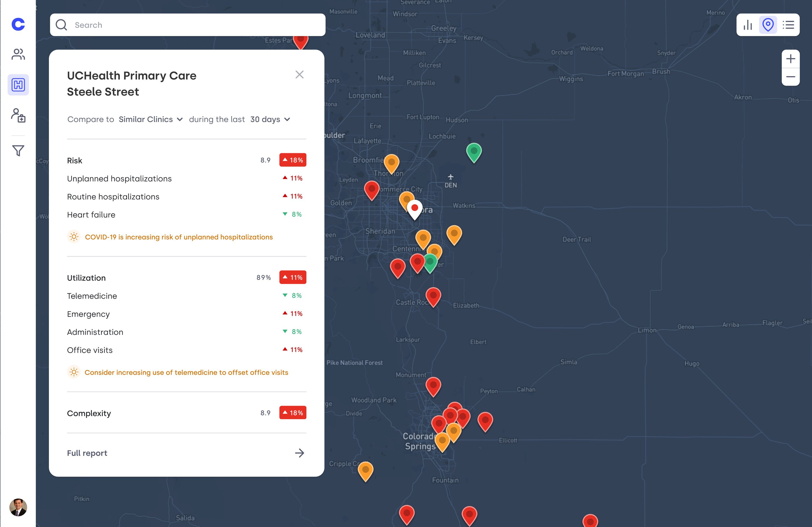Open the provider medical-bag sidebar icon
Image resolution: width=812 pixels, height=527 pixels.
[x=18, y=116]
